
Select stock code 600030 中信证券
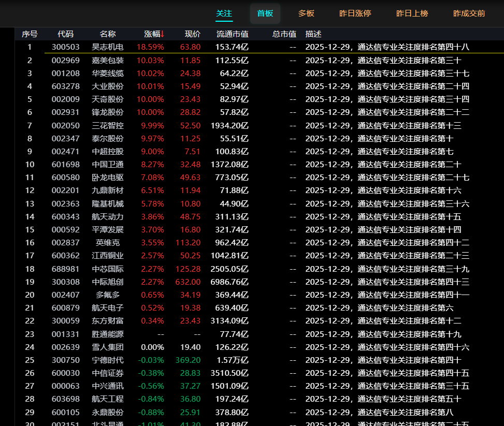[x=65, y=373]
